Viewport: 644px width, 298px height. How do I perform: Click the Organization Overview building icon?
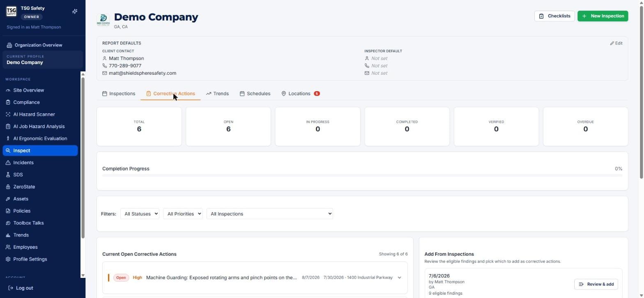9,45
